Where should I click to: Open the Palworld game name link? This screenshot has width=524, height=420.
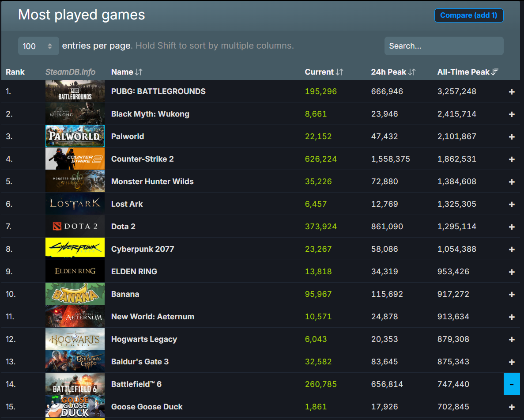pos(127,136)
